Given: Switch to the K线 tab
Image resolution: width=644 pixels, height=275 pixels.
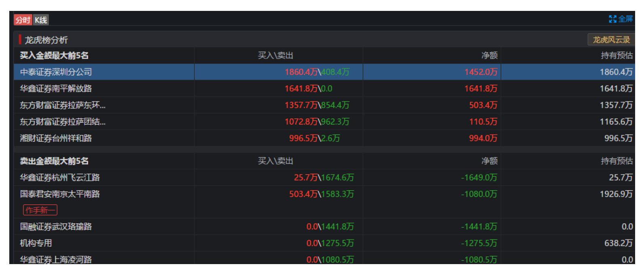Looking at the screenshot, I should [40, 20].
